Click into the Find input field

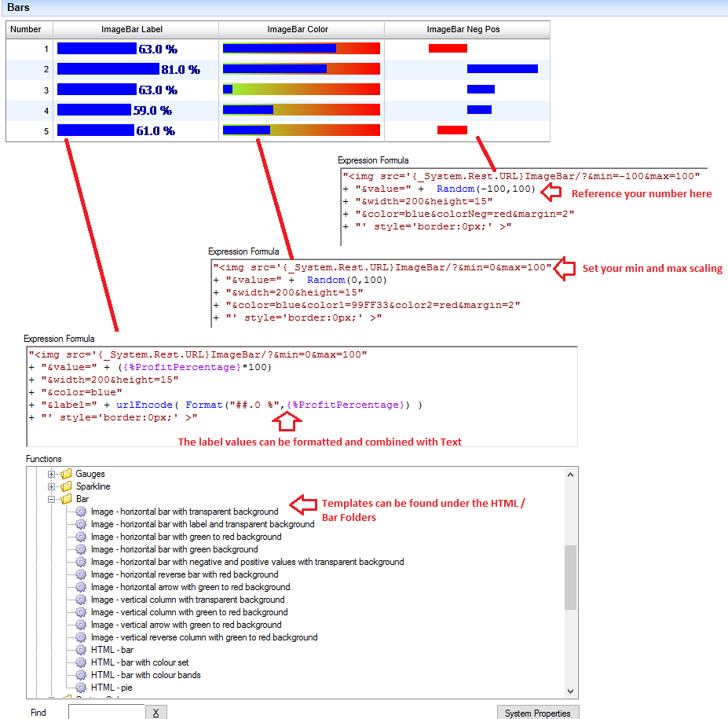(107, 713)
